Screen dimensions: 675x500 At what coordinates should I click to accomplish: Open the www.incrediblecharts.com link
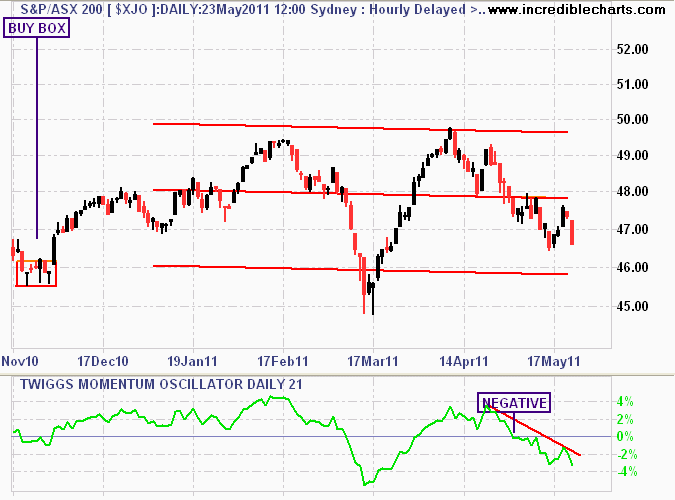point(577,9)
